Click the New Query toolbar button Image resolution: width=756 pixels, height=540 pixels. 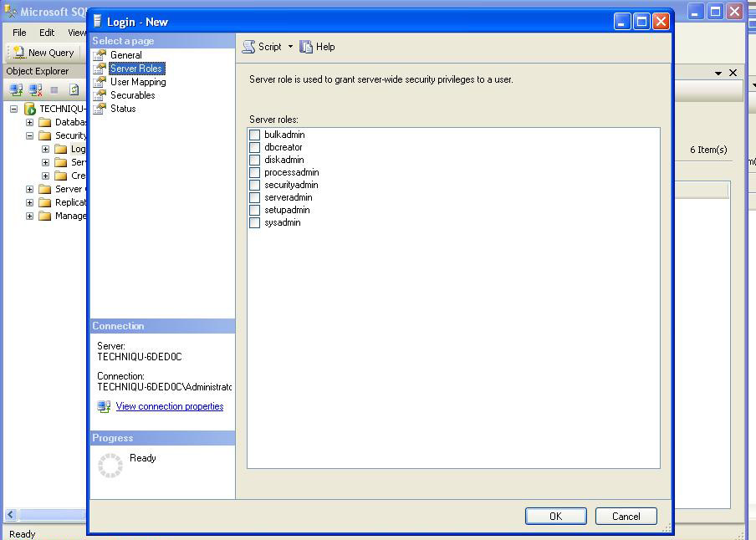pos(43,53)
